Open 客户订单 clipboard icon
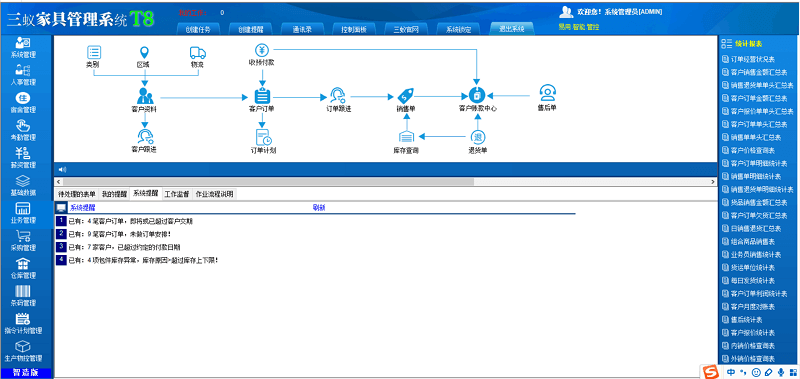 (262, 96)
